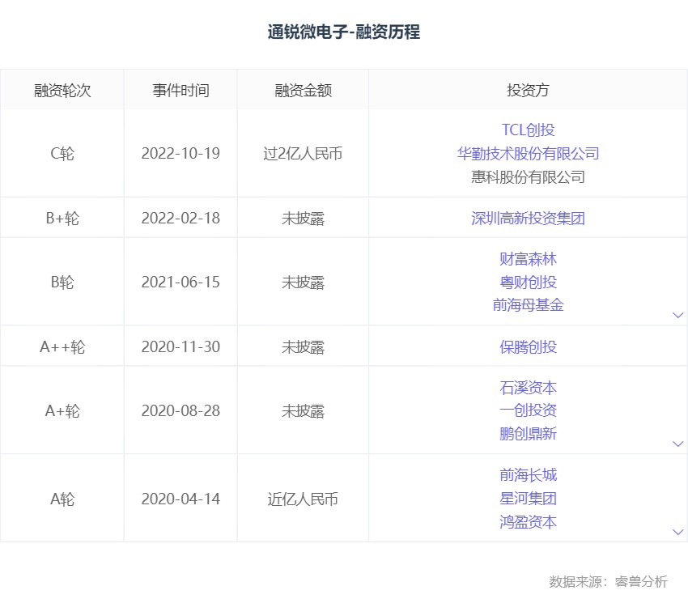
Task: Click the 数据来源：睿兽分析 source note
Action: point(608,581)
